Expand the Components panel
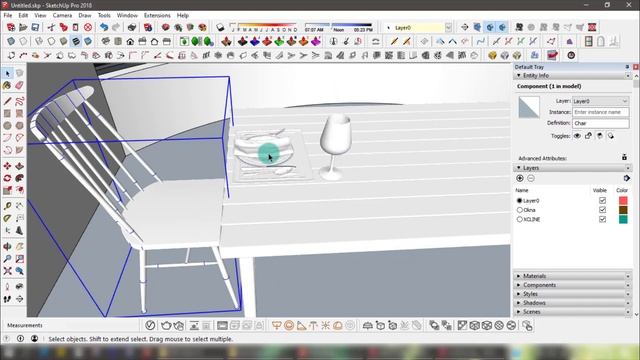The image size is (640, 360). pos(519,285)
